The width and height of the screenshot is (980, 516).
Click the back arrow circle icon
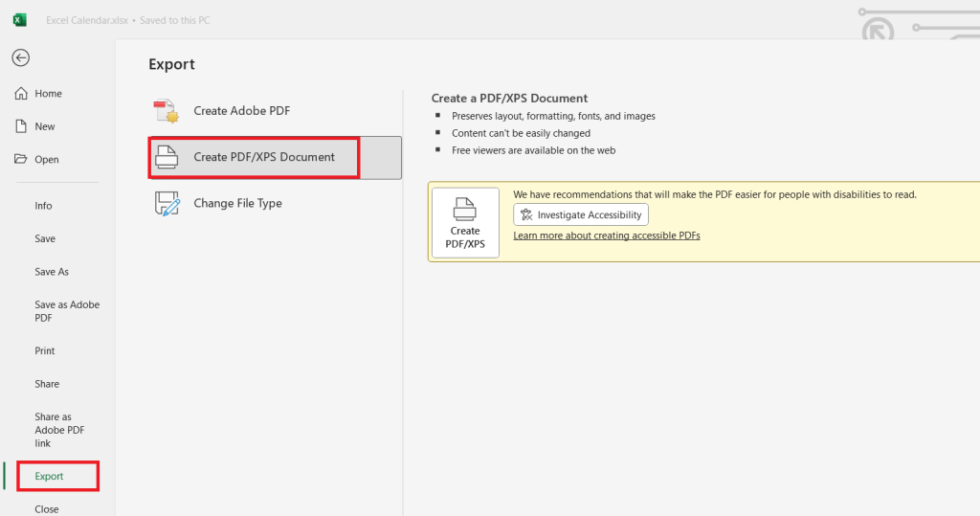[20, 57]
